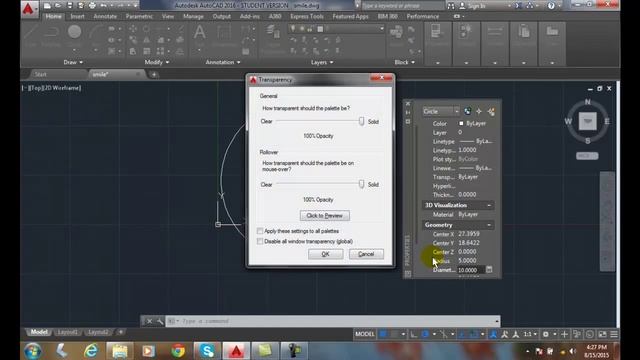Collapse the Geometry section in Properties
Screen dimensions: 640x360
489,225
